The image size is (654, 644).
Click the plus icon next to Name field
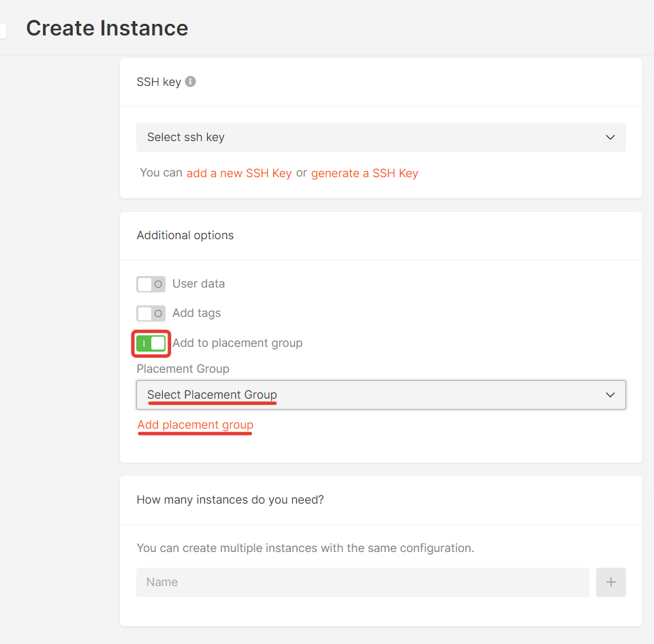click(x=610, y=582)
